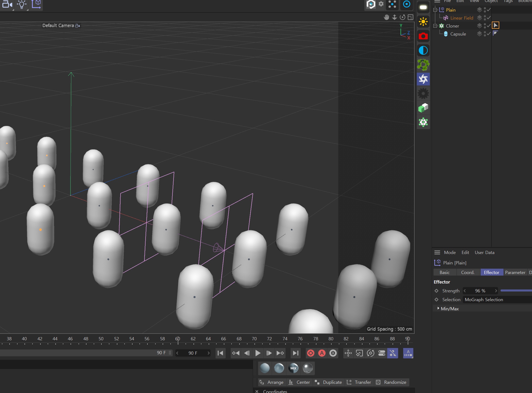Screen dimensions: 532x393
Task: Decrease Strength value with left arrow
Action: (x=465, y=291)
